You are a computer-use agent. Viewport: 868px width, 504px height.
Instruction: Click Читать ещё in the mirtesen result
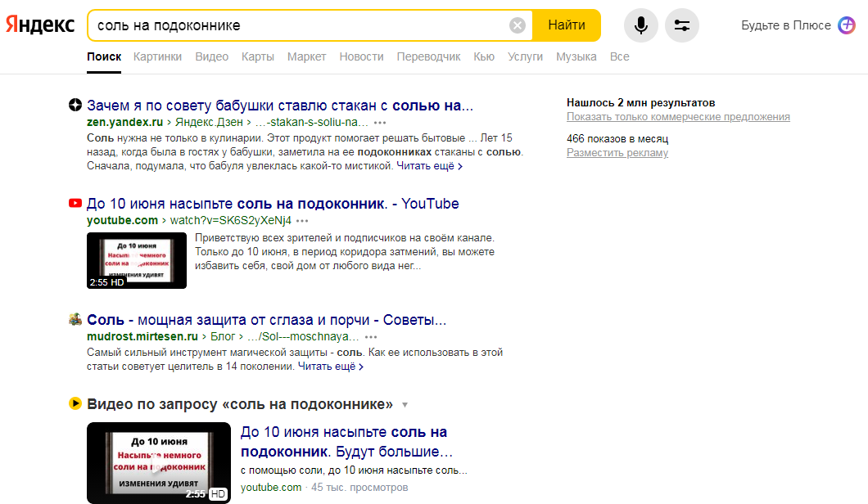(331, 367)
